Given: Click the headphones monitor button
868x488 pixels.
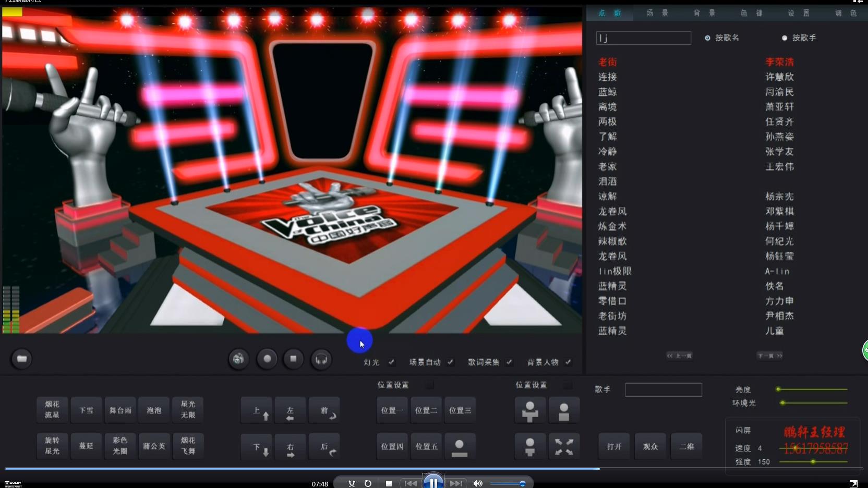Looking at the screenshot, I should pos(321,359).
